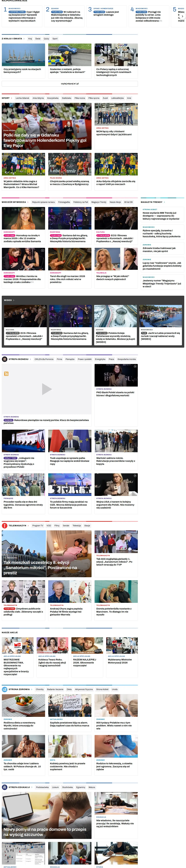
Task: Select the 'Fotozagadka' tab
Action: pos(64,202)
